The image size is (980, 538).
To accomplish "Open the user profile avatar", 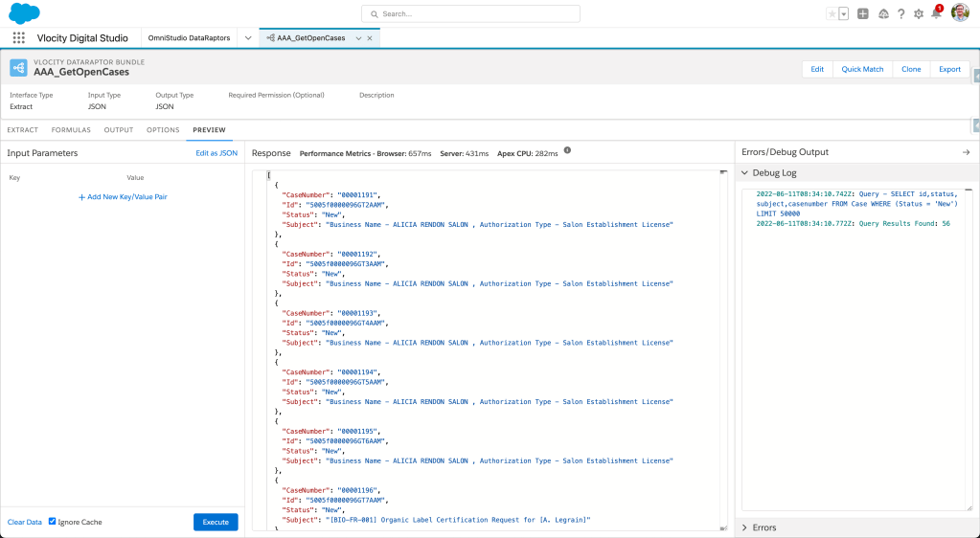I will coord(960,13).
